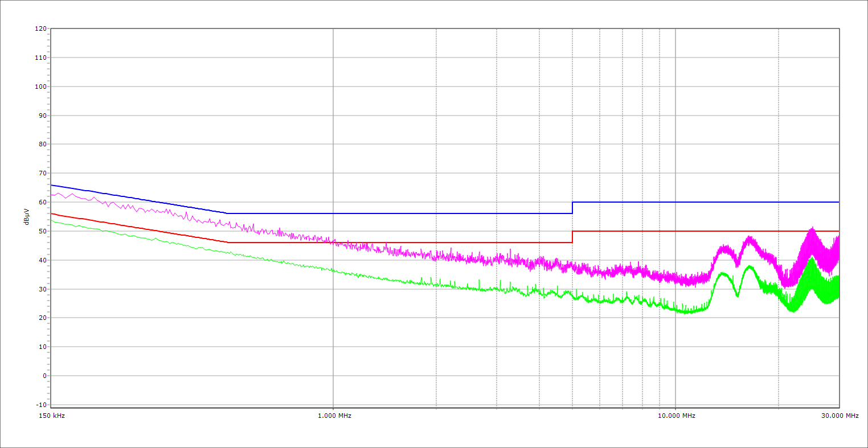Click the 10.000 MHz x-axis label
This screenshot has height=448, width=868.
point(677,416)
